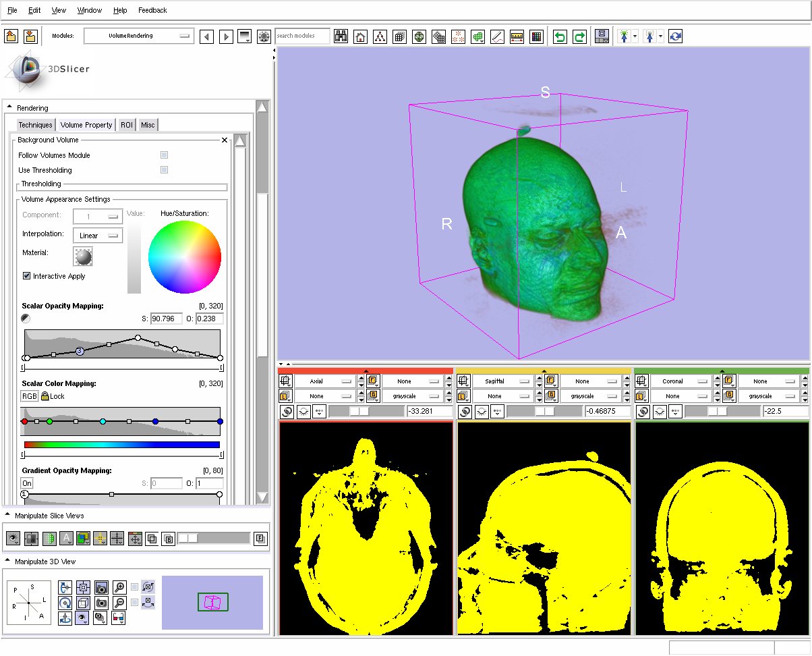Click the green redo arrow icon
The height and width of the screenshot is (656, 812).
(x=579, y=36)
